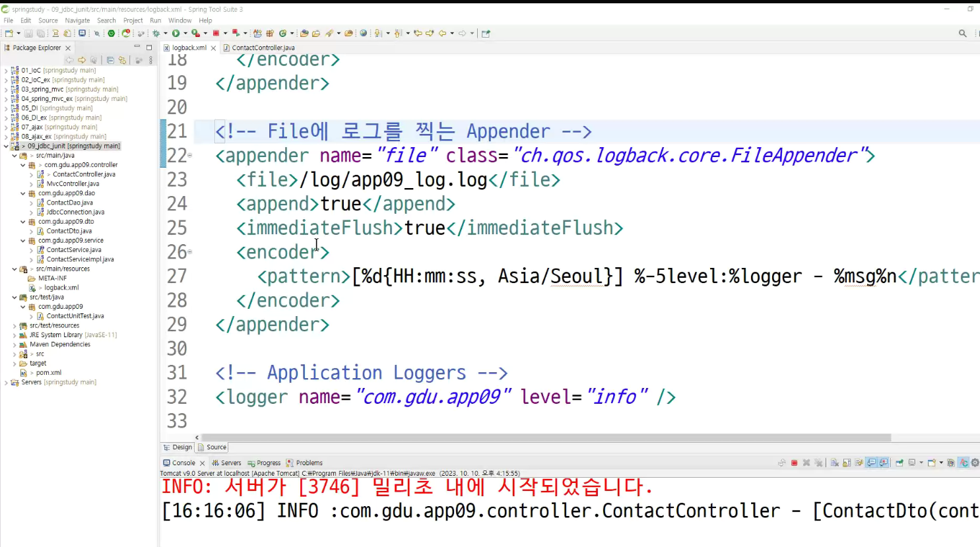Toggle the colored text icon beside console gear
The height and width of the screenshot is (547, 980).
(964, 463)
